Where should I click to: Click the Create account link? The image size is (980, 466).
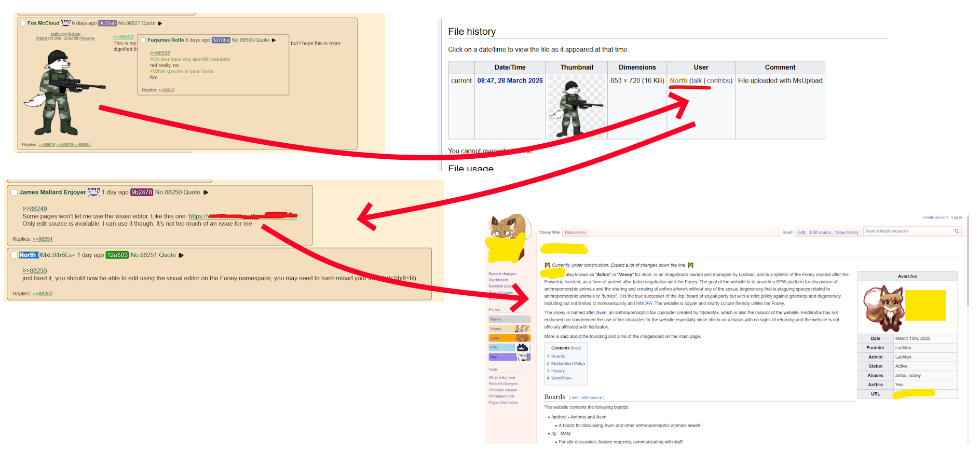935,217
